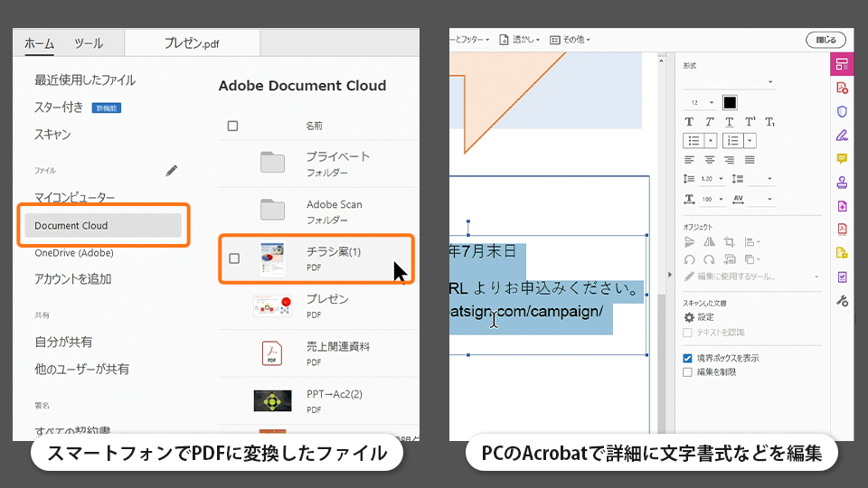This screenshot has height=488, width=868.
Task: Select the numbered list icon
Action: point(732,141)
